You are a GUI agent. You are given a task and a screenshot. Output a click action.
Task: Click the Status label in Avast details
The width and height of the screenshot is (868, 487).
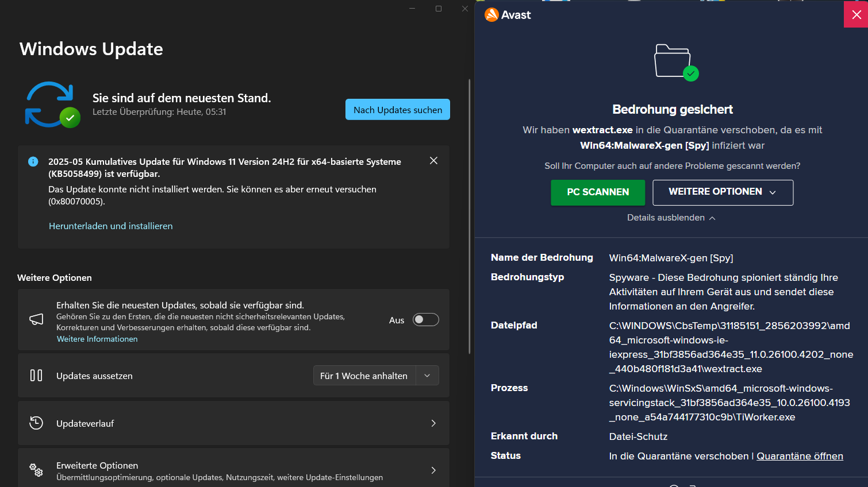coord(506,455)
